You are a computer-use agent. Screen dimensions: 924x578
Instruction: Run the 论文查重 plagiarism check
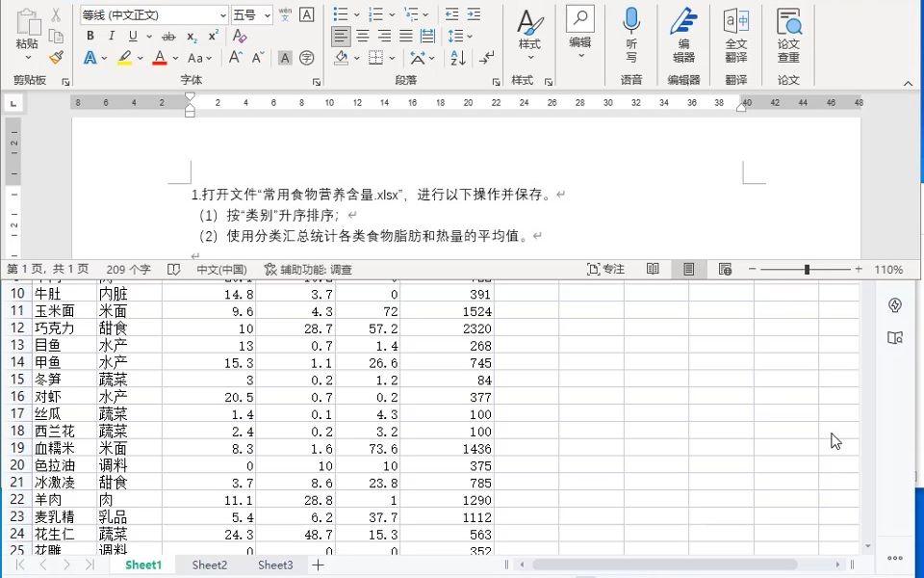[789, 37]
